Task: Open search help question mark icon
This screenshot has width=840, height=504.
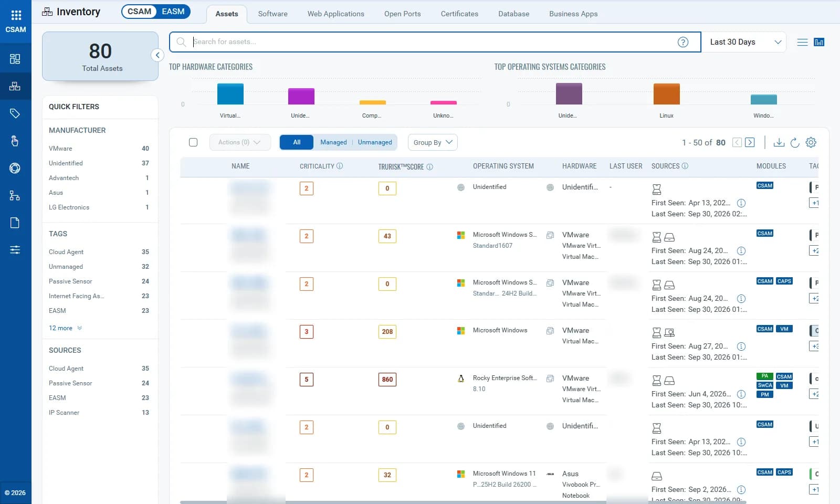Action: [x=682, y=42]
